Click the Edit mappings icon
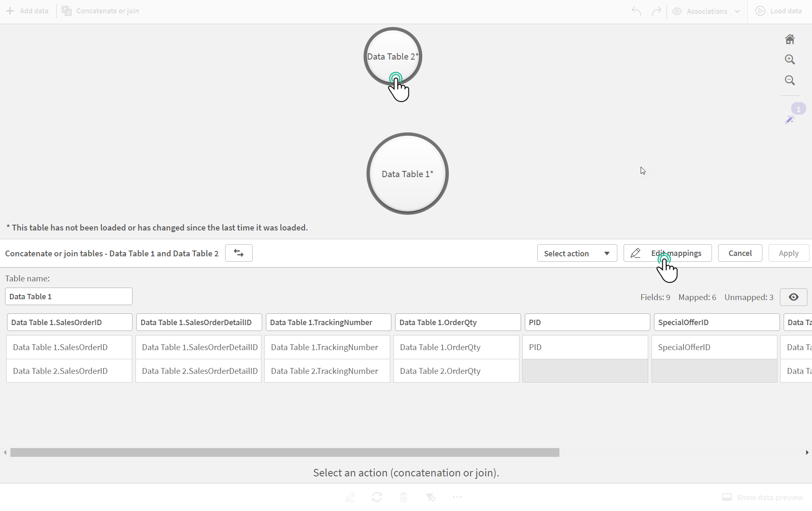The image size is (812, 511). pyautogui.click(x=635, y=253)
